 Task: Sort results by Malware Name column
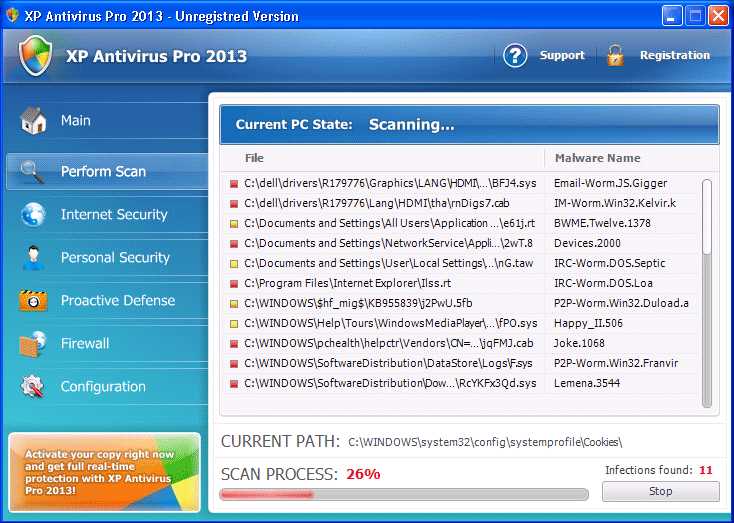click(x=597, y=158)
